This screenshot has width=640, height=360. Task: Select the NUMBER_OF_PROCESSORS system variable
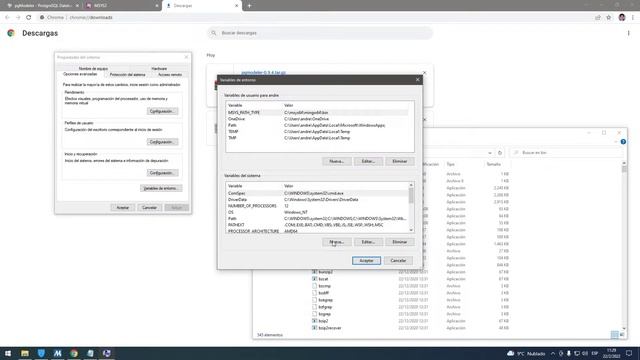317,206
